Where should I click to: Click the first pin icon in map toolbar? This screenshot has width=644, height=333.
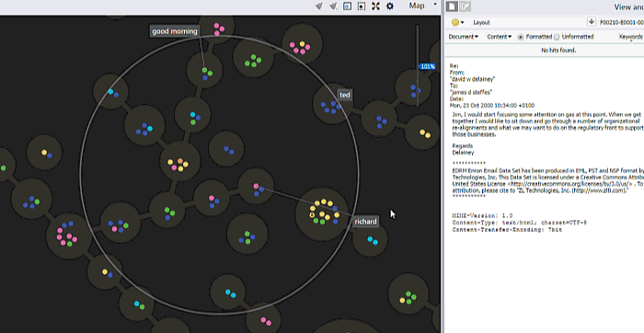[x=318, y=6]
